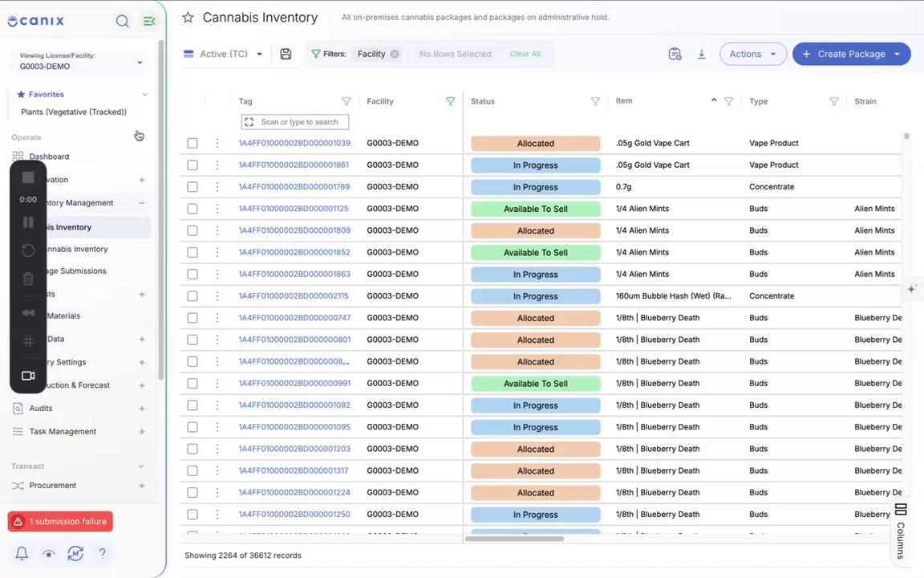
Task: Star Cannabis Inventory as favorite
Action: click(188, 17)
